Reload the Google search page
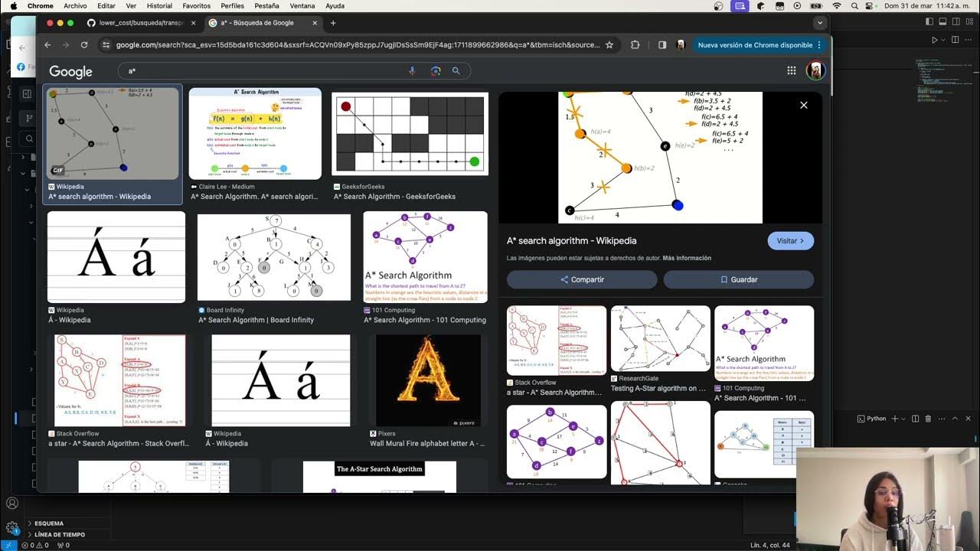 [84, 45]
